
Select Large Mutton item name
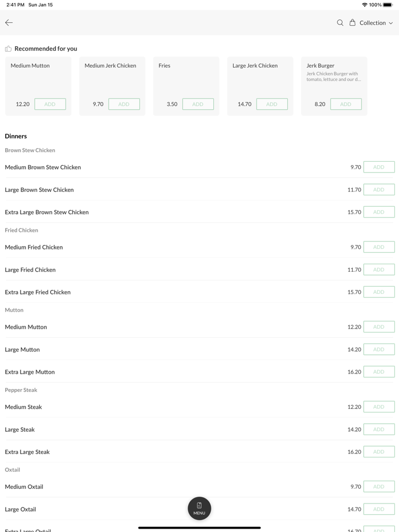(22, 350)
